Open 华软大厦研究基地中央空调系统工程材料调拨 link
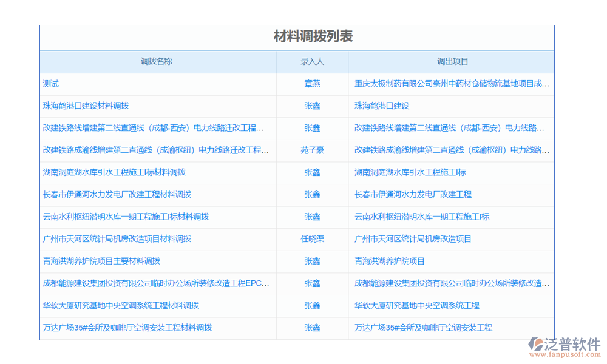The height and width of the screenshot is (364, 607). tap(121, 305)
